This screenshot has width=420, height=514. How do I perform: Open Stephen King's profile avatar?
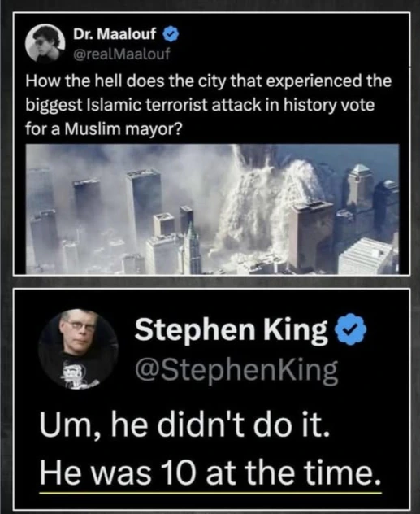tap(78, 350)
